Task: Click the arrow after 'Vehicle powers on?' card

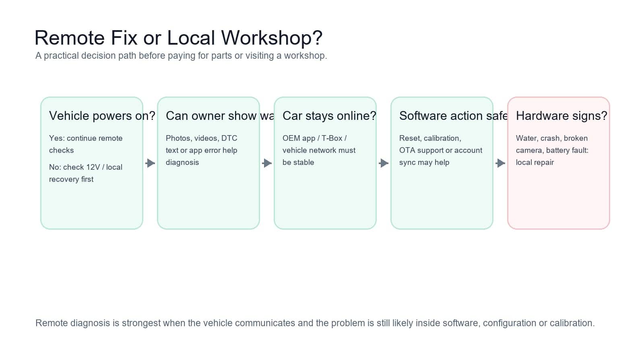Action: pyautogui.click(x=150, y=163)
